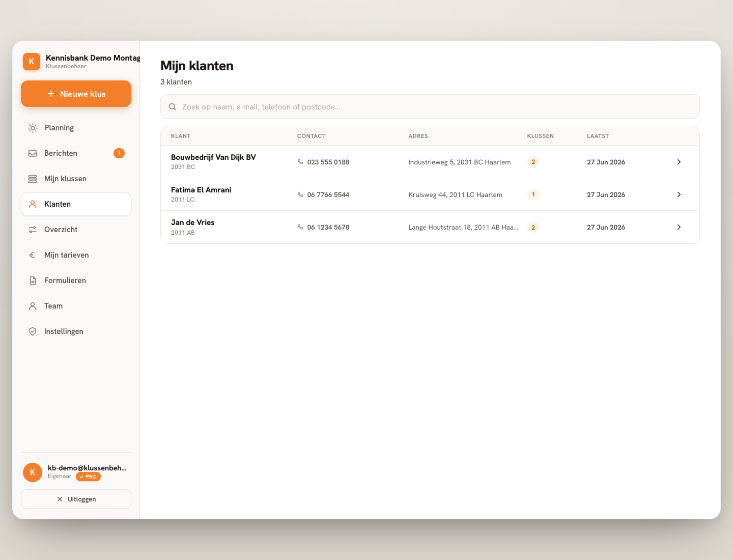Click the Uitloggen button
733x560 pixels.
[76, 499]
